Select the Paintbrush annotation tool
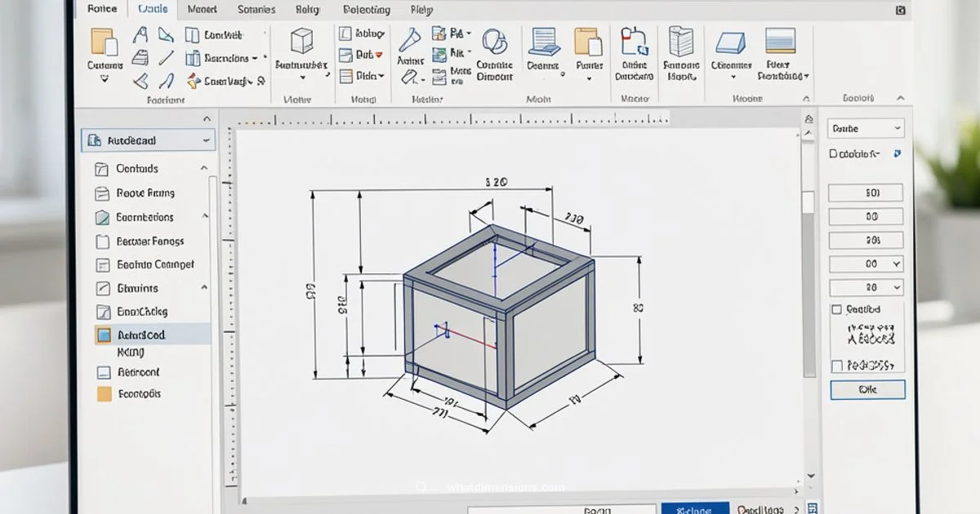980x514 pixels. pyautogui.click(x=408, y=39)
